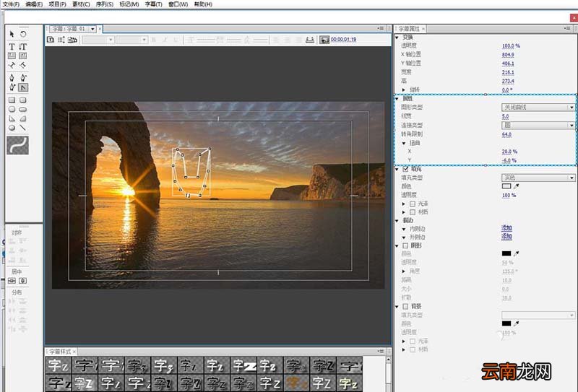
Task: Select the Rounded Corner Rectangle tool
Action: 23,100
